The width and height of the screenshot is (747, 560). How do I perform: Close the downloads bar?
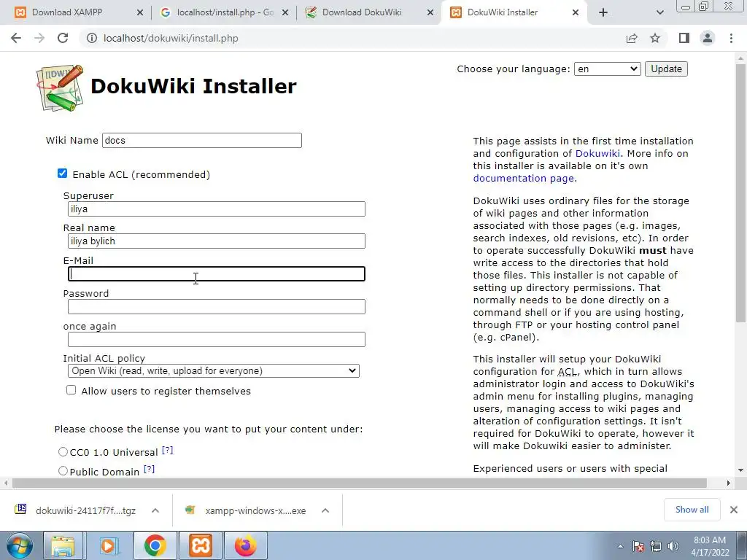click(x=734, y=510)
